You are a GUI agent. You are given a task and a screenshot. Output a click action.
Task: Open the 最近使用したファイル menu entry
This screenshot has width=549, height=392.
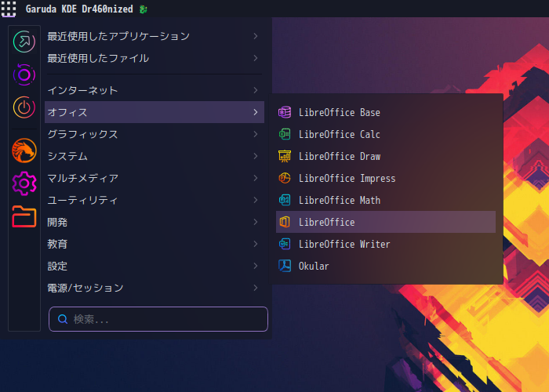(x=155, y=58)
